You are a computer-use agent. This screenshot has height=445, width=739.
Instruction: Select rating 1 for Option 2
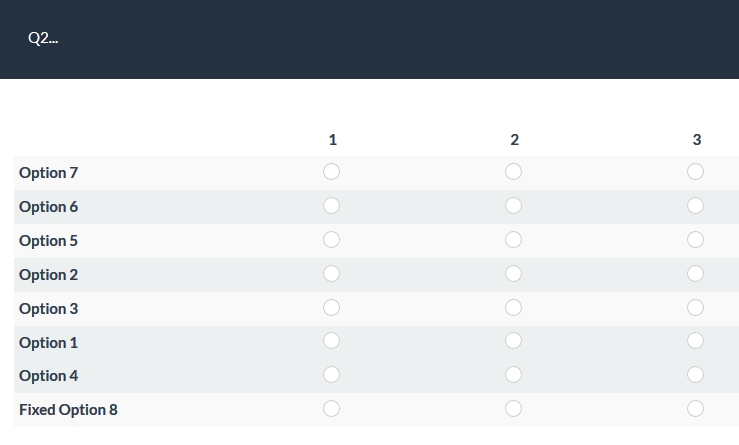(332, 274)
